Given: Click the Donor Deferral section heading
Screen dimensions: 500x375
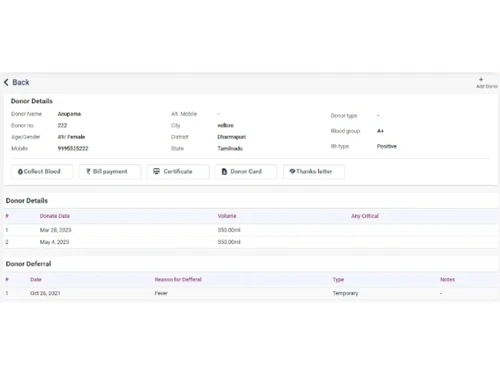Looking at the screenshot, I should 28,264.
